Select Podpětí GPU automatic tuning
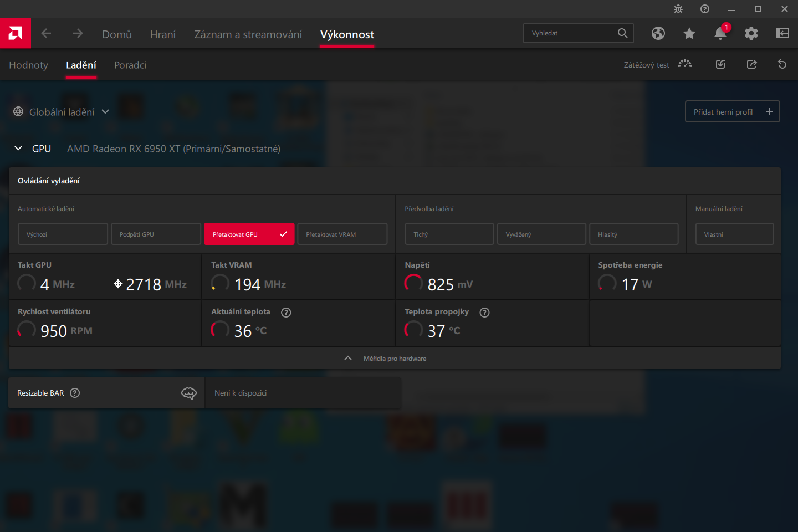The image size is (798, 532). coord(156,234)
